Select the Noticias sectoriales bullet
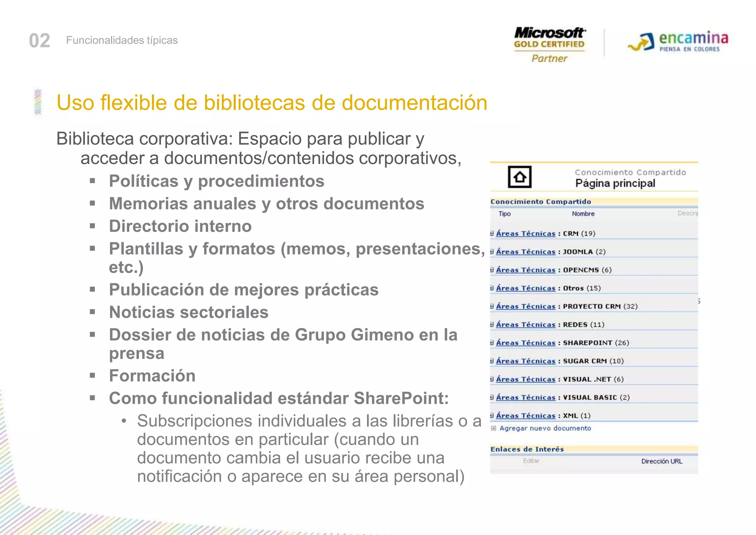 pos(189,312)
